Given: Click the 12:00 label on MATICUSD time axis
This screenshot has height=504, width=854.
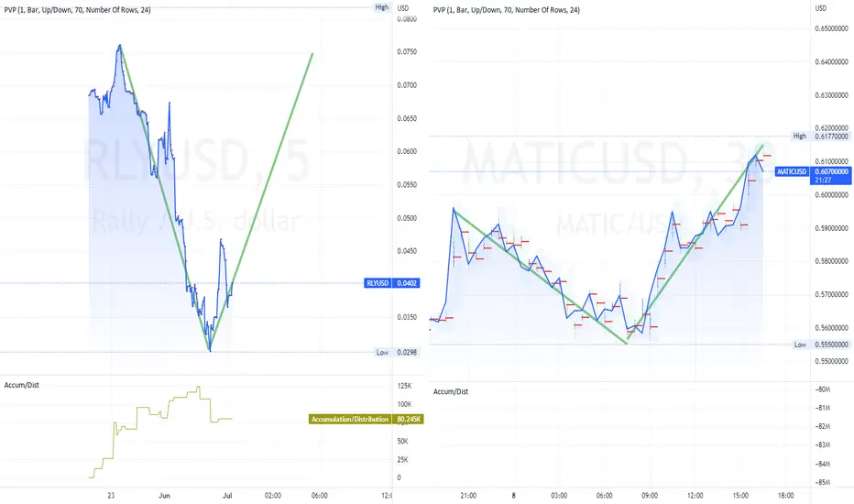Looking at the screenshot, I should [695, 495].
